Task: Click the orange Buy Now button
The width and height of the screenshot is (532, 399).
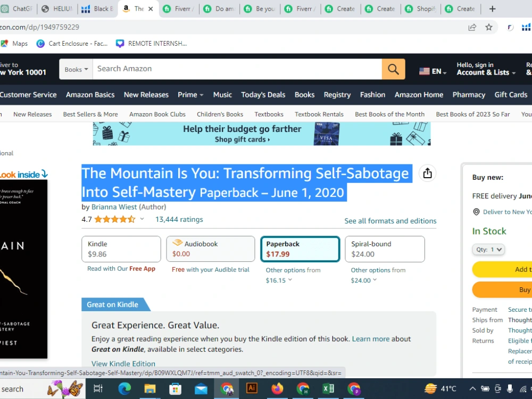Action: pyautogui.click(x=502, y=289)
